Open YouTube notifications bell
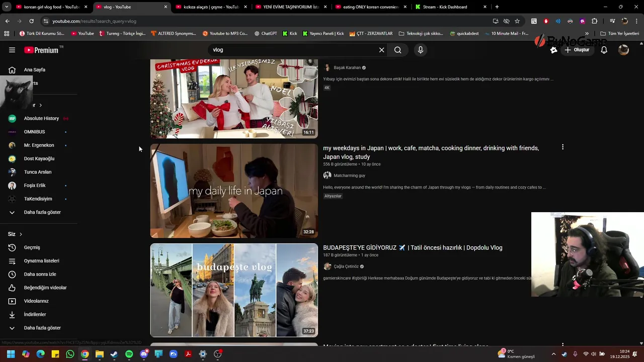This screenshot has height=362, width=644. (x=604, y=50)
